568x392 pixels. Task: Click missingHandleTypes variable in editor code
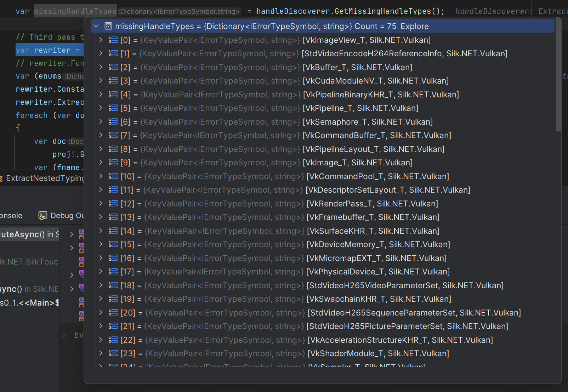[75, 11]
